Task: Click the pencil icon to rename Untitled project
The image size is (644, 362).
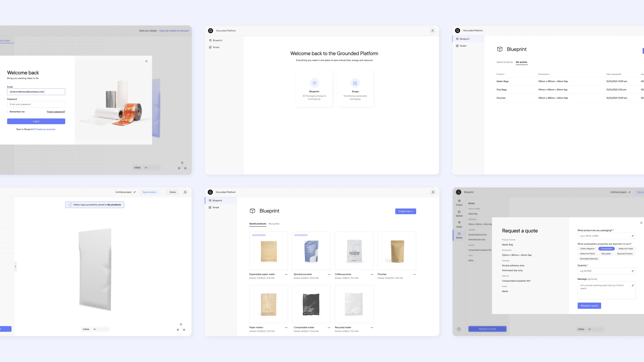Action: click(134, 192)
